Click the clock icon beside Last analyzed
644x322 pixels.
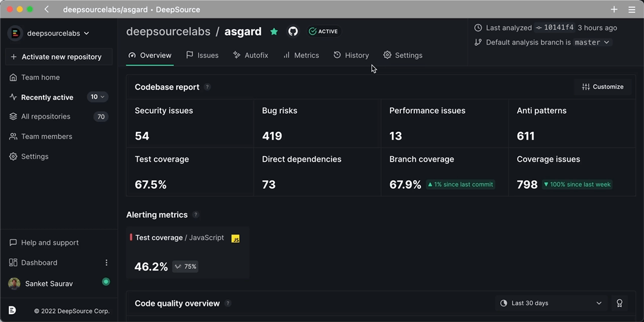coord(478,28)
